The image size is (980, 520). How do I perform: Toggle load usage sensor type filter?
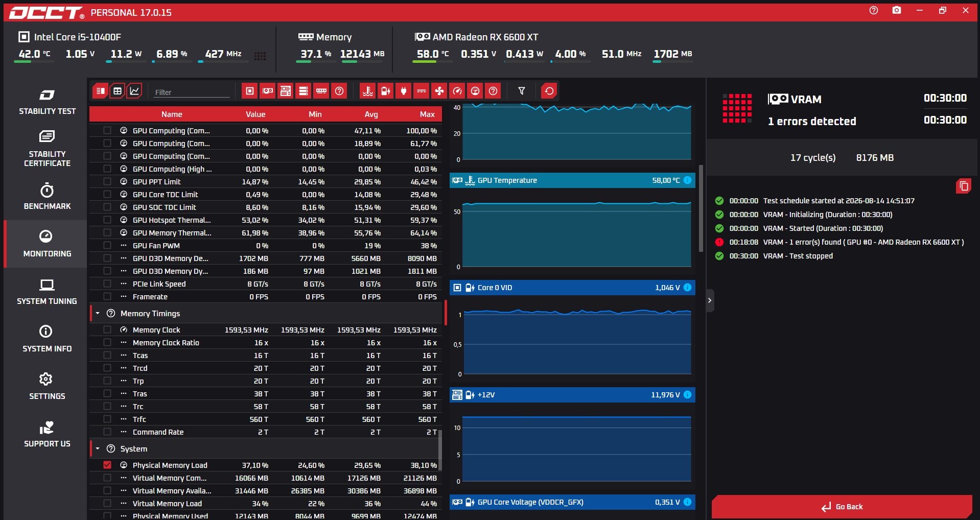[475, 91]
